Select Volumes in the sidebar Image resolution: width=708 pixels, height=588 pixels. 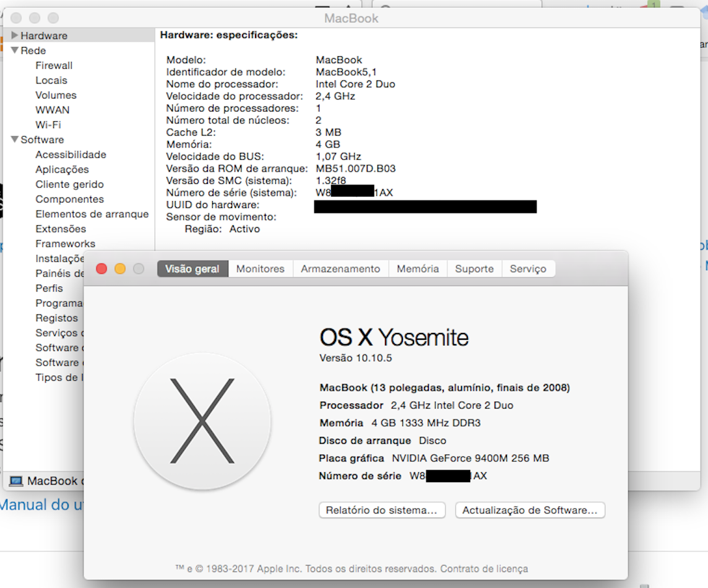click(x=56, y=95)
